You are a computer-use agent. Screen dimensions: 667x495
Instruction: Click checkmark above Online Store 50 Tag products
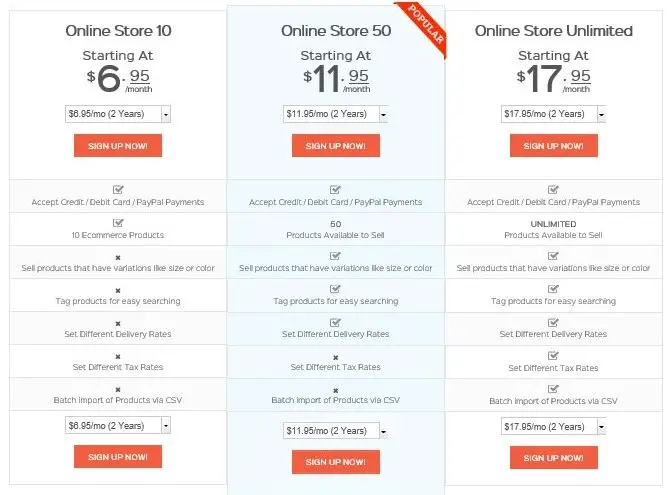pos(335,289)
